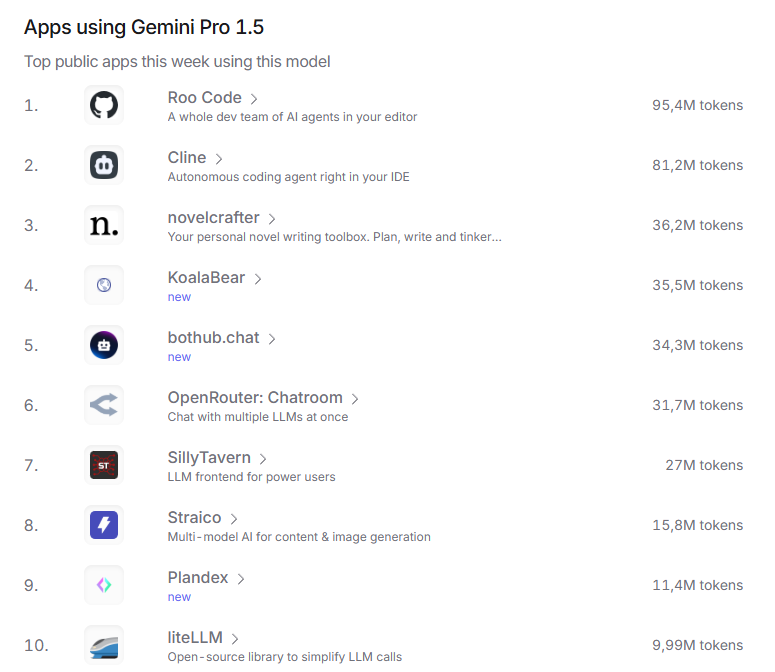Click the Plandex app name

click(x=198, y=578)
